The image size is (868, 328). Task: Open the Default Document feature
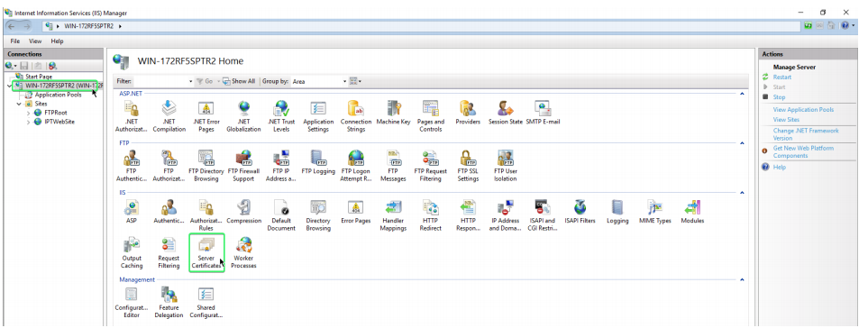tap(281, 215)
